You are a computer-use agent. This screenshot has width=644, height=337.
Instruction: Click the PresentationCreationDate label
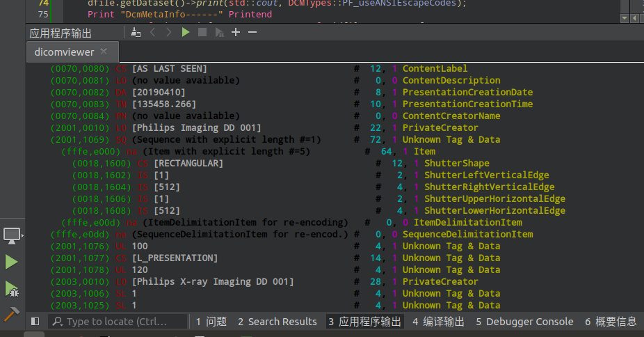(467, 93)
